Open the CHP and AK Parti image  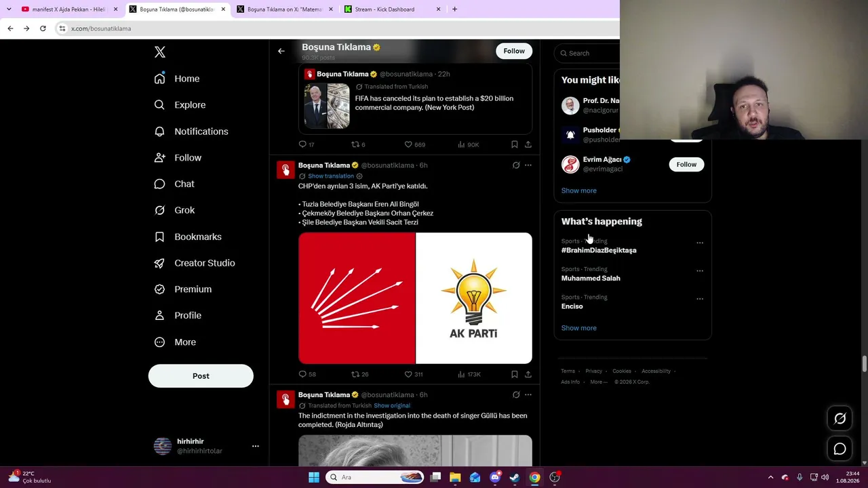pyautogui.click(x=415, y=298)
